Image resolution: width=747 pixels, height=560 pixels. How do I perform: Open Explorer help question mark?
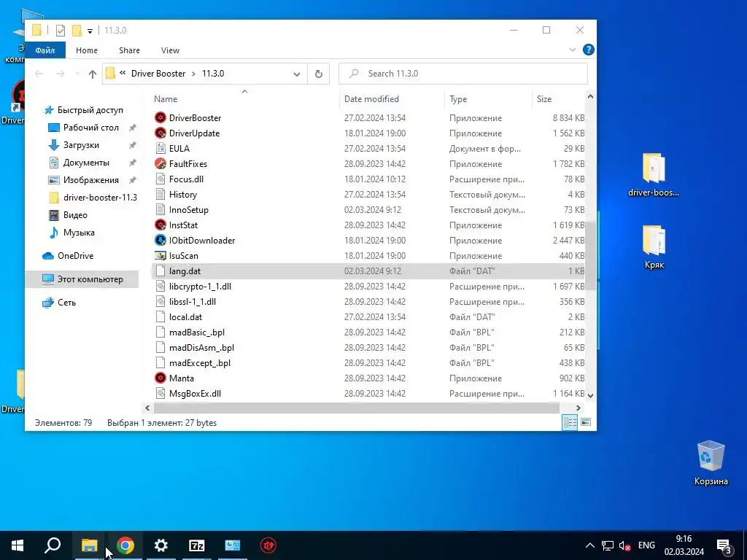click(589, 50)
